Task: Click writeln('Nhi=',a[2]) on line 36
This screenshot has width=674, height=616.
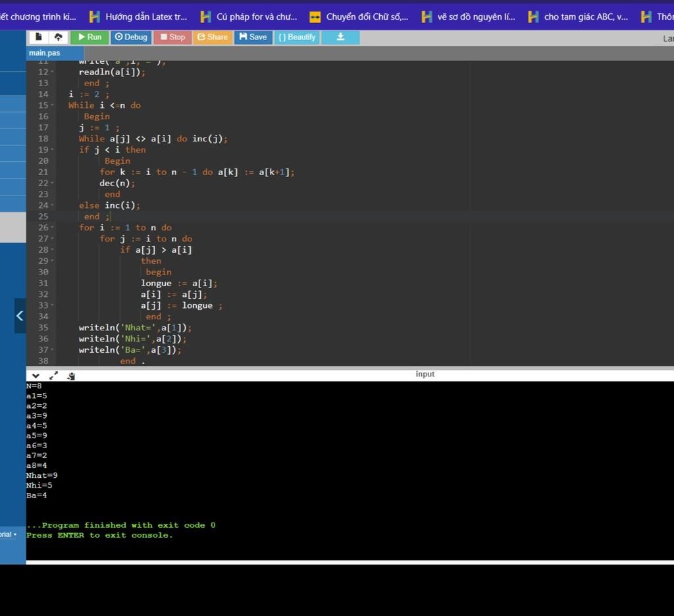Action: point(132,339)
